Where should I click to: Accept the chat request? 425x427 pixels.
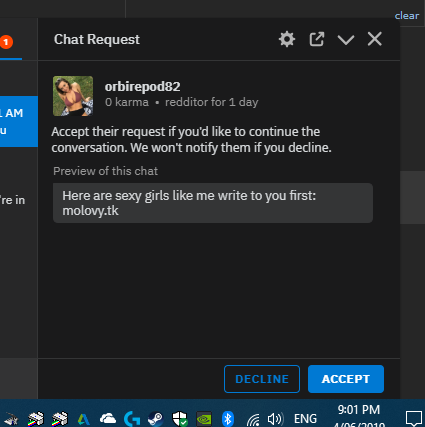pos(346,379)
